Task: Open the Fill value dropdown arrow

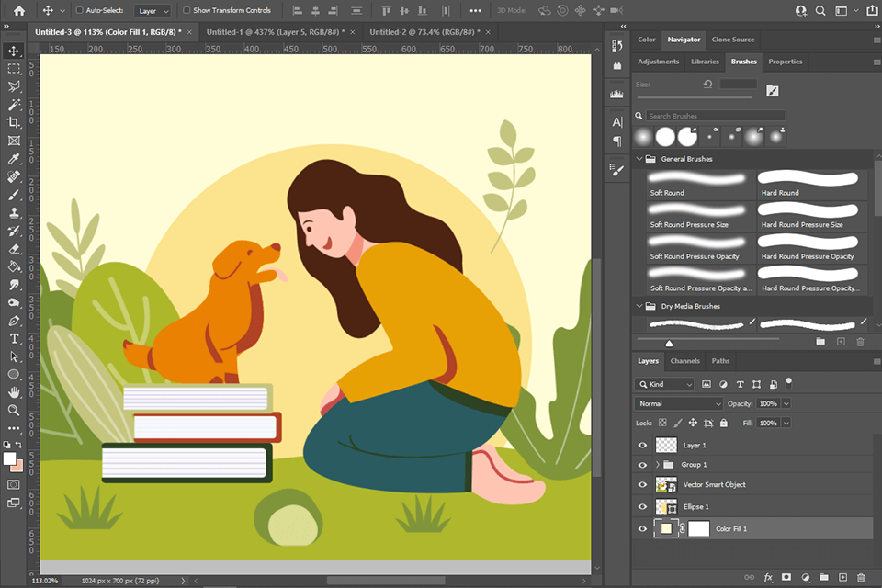Action: (x=786, y=423)
